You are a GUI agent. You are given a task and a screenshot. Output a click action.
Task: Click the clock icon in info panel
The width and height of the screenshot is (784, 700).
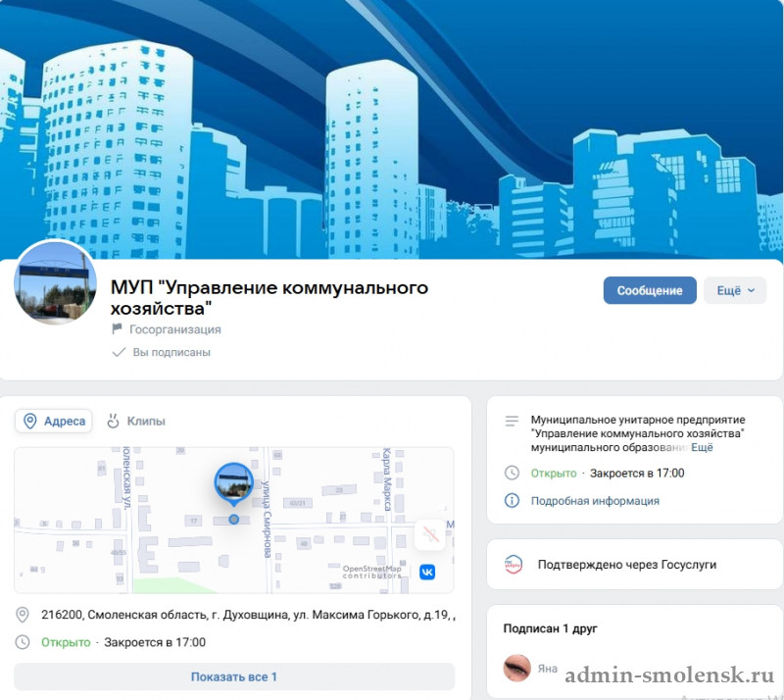(512, 473)
